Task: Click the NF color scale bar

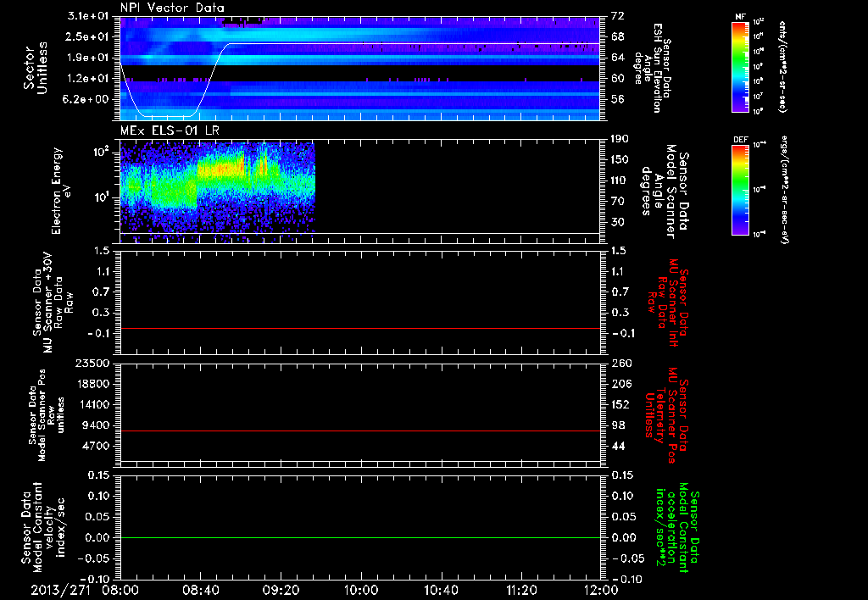Action: click(741, 67)
